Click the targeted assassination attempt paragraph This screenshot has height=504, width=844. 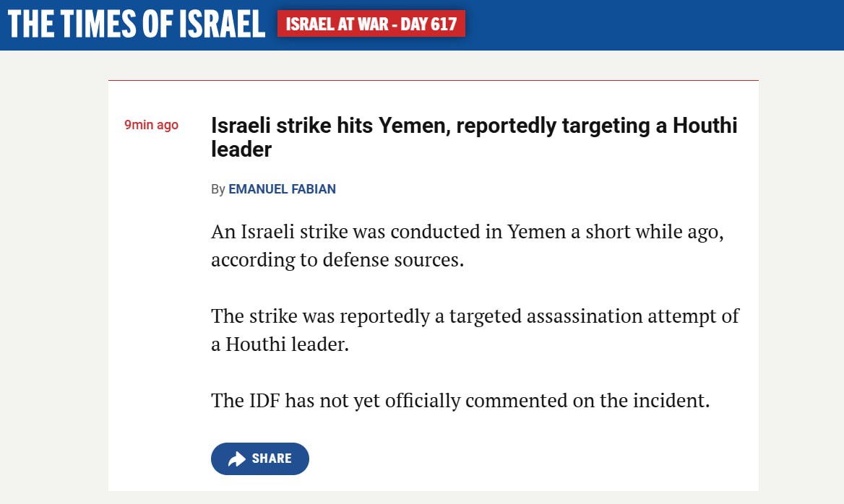475,330
